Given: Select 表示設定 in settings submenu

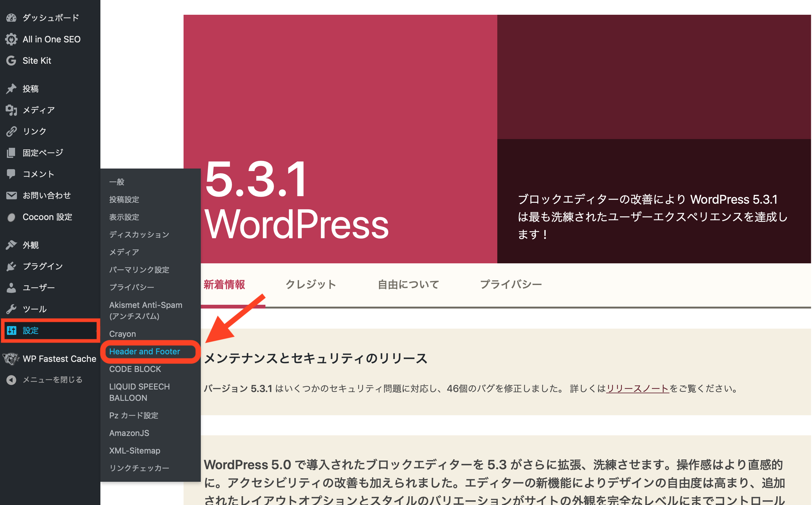Looking at the screenshot, I should [124, 217].
